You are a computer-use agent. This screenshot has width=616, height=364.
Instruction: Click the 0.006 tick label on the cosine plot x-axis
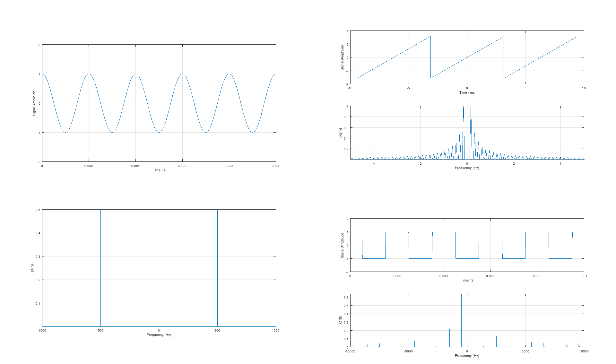tap(182, 166)
